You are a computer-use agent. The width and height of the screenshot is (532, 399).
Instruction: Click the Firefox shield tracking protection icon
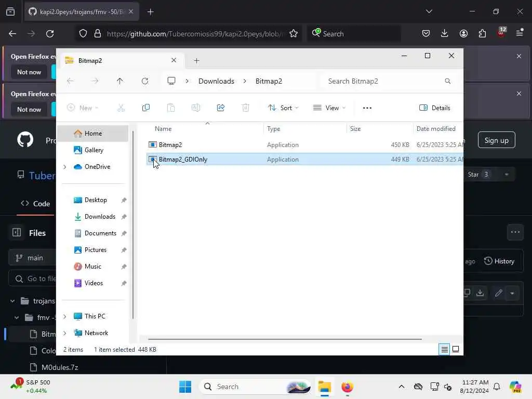(x=83, y=34)
